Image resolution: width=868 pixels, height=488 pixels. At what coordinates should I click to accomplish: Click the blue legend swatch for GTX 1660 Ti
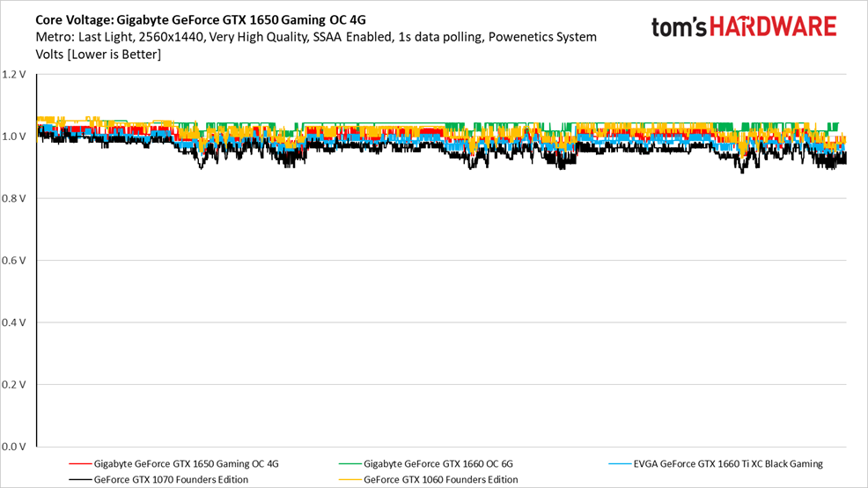pyautogui.click(x=620, y=463)
